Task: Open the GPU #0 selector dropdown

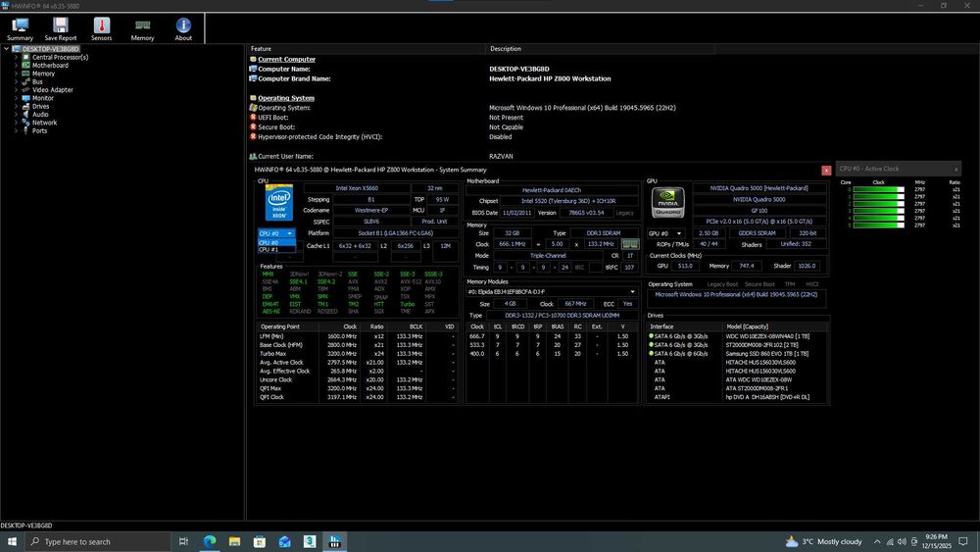Action: pos(665,233)
